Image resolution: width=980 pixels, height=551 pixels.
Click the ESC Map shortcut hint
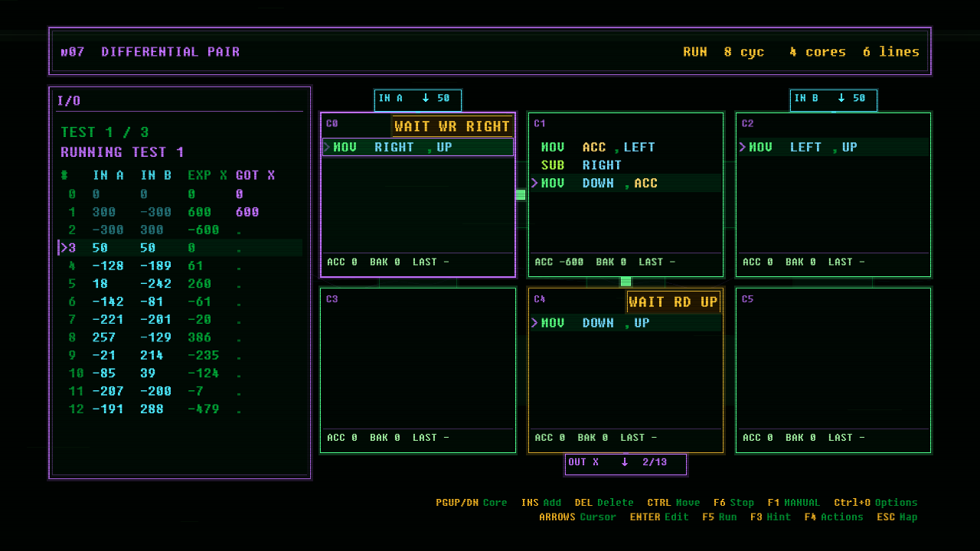pyautogui.click(x=897, y=517)
